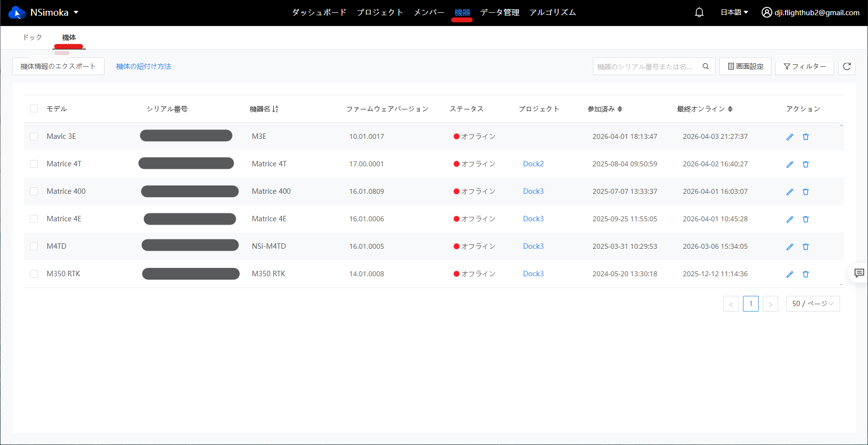868x445 pixels.
Task: Edit the Matrice 400 device entry
Action: point(790,192)
